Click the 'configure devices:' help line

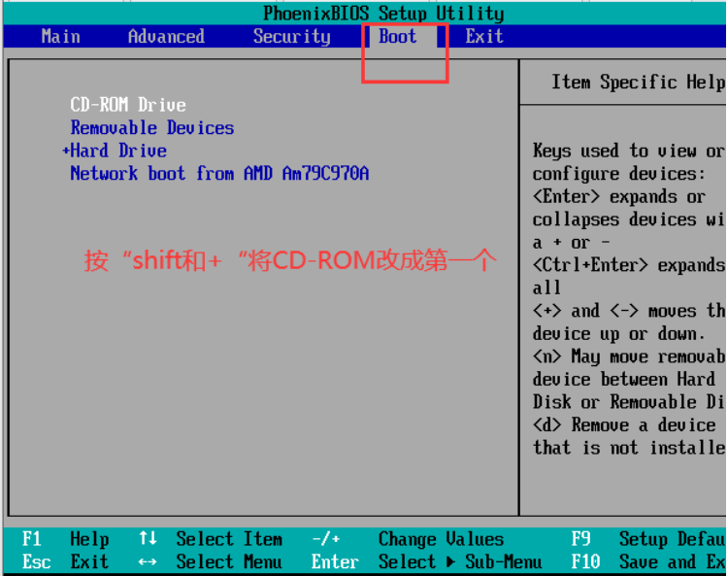coord(619,174)
